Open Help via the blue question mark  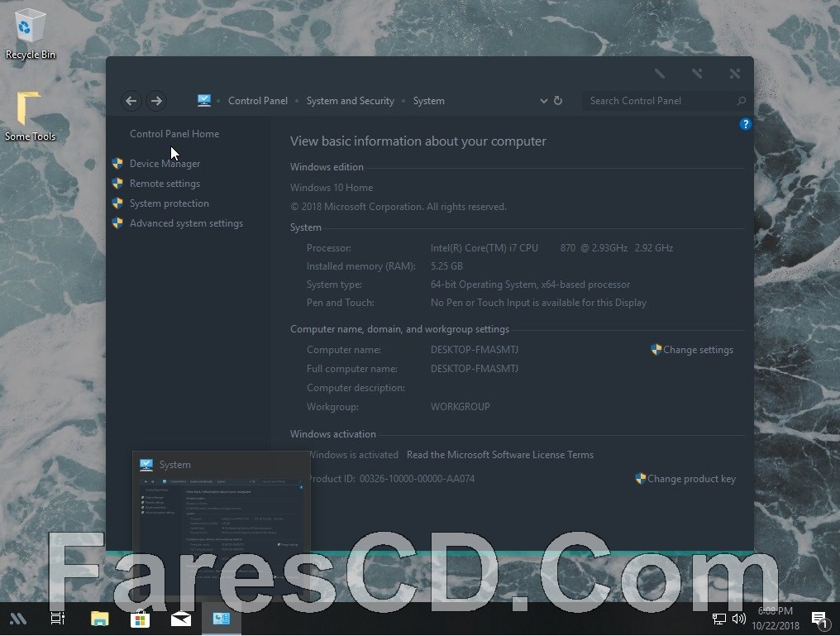pyautogui.click(x=745, y=124)
